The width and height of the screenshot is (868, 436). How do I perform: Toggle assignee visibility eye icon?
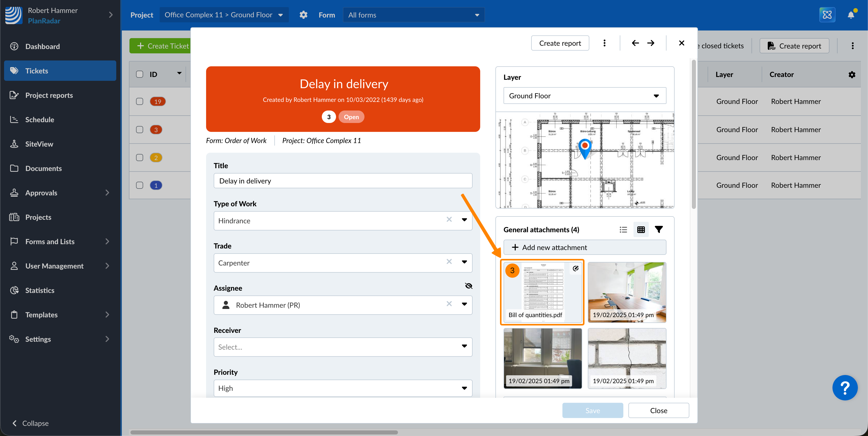468,286
